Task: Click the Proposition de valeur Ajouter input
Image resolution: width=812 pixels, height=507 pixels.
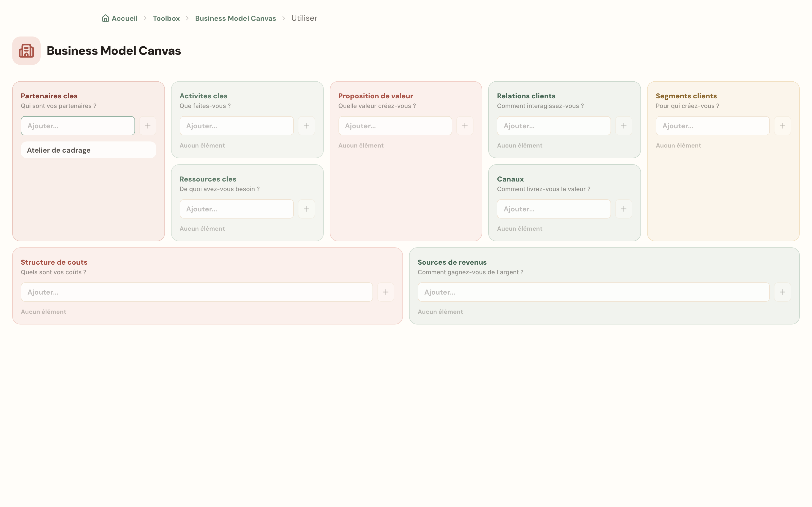Action: coord(395,126)
